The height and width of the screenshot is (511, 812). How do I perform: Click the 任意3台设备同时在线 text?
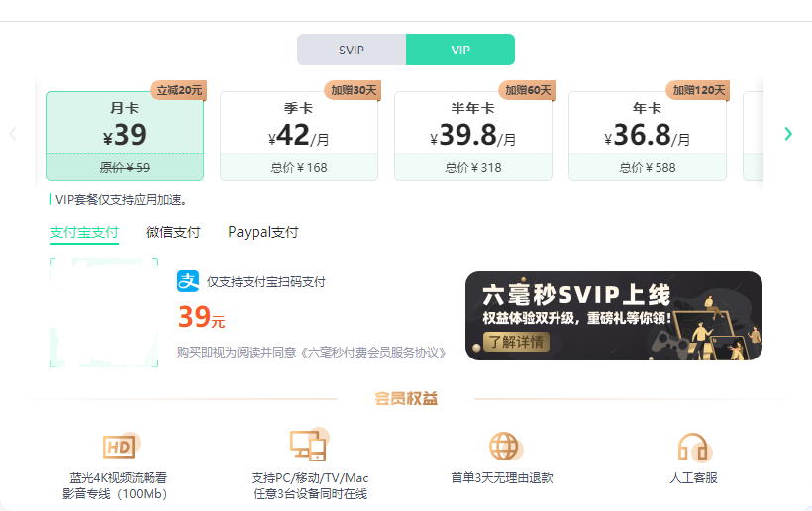tap(310, 494)
